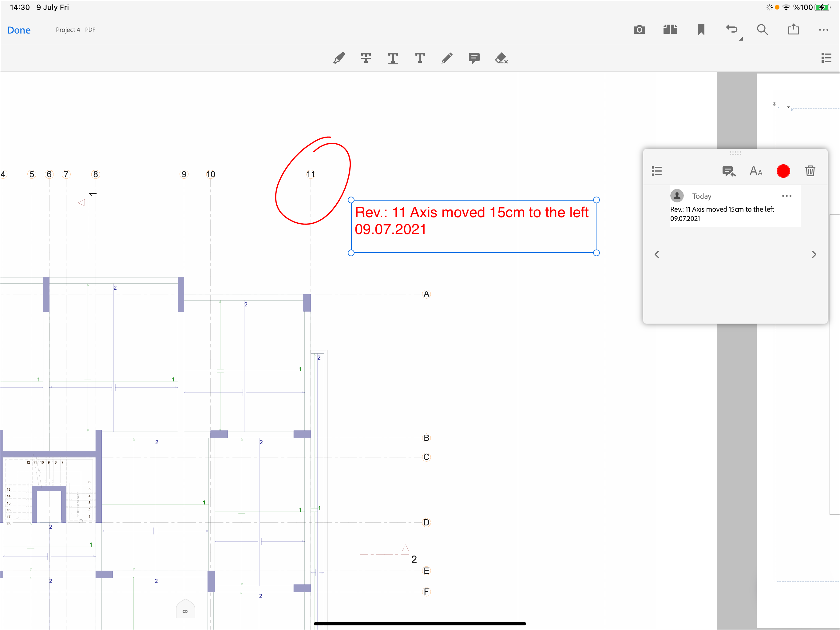
Task: Toggle the bookmark for this page
Action: 701,30
